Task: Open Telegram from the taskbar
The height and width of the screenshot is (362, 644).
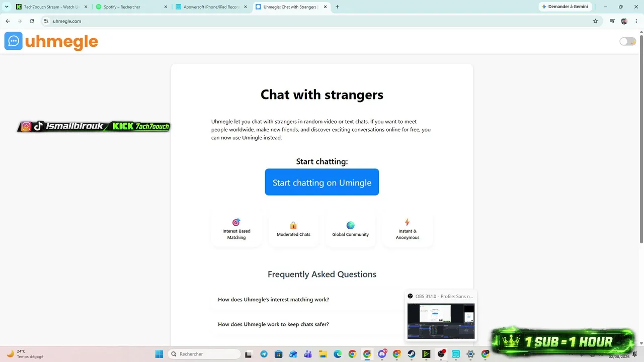Action: coord(264,354)
